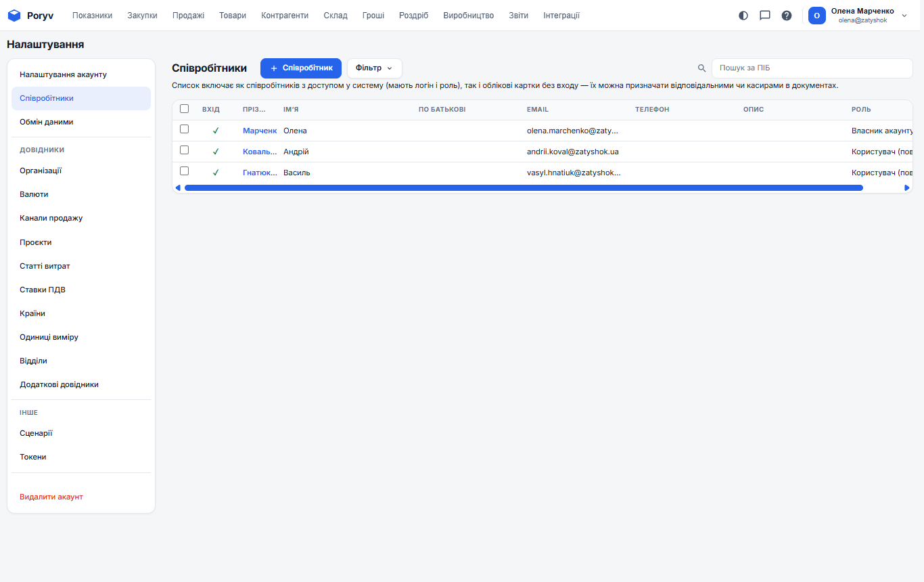
Task: Click the search magnifier icon
Action: (x=701, y=68)
